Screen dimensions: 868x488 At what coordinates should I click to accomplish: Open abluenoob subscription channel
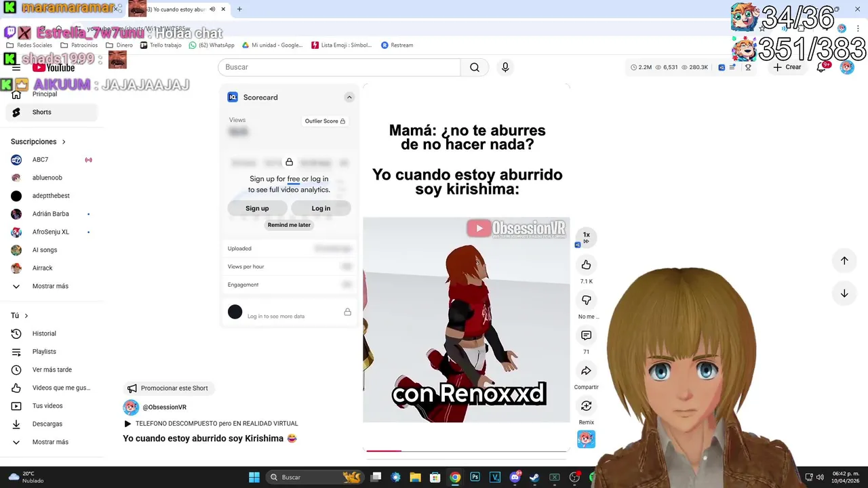[x=51, y=178]
